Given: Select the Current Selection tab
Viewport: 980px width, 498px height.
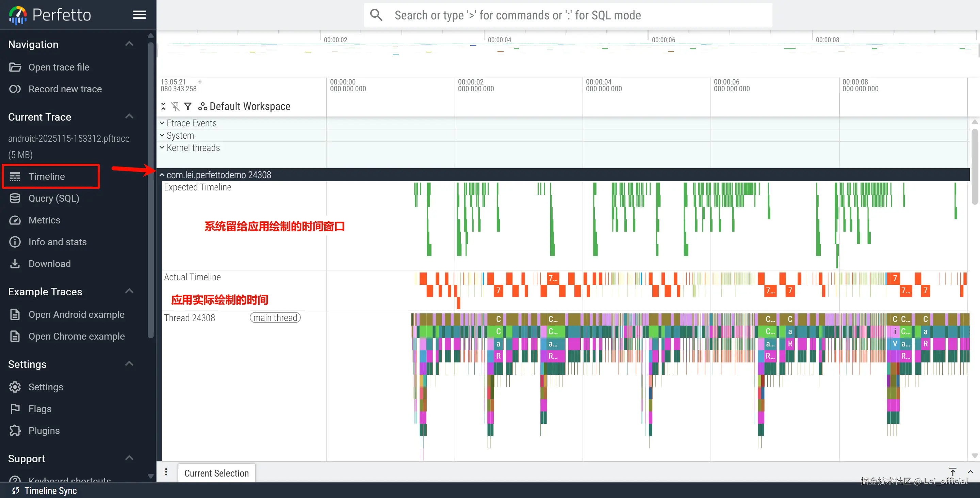Looking at the screenshot, I should [x=216, y=473].
